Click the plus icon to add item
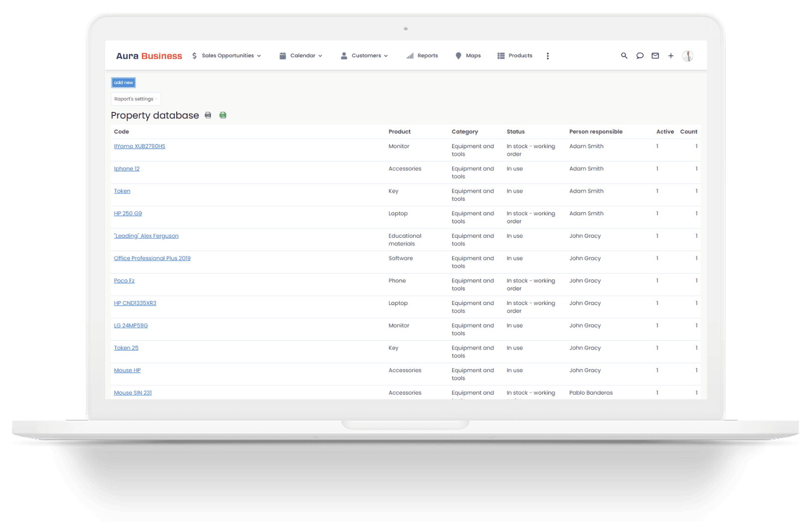Viewport: 812px width, 522px height. click(x=671, y=56)
